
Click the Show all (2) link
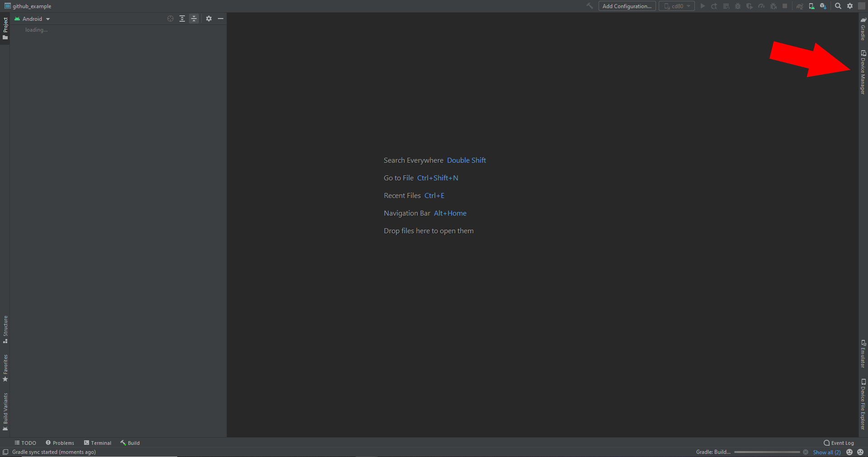click(827, 452)
